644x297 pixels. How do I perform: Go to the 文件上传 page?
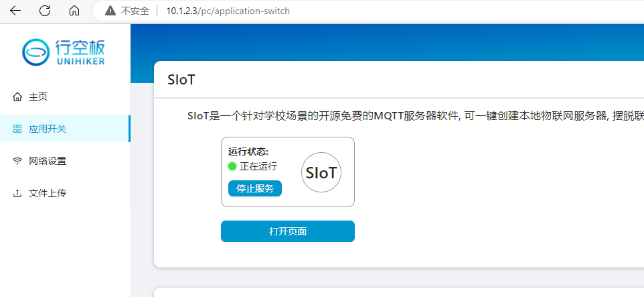click(x=65, y=193)
